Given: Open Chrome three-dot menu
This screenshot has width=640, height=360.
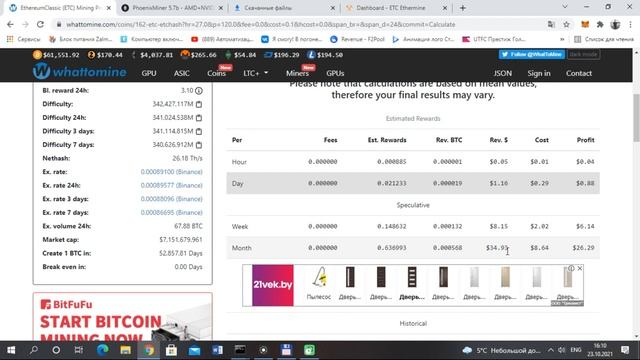Looking at the screenshot, I should coord(630,24).
